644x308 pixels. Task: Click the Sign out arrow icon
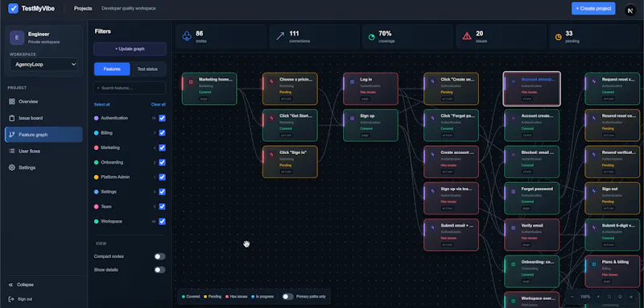coord(10,299)
